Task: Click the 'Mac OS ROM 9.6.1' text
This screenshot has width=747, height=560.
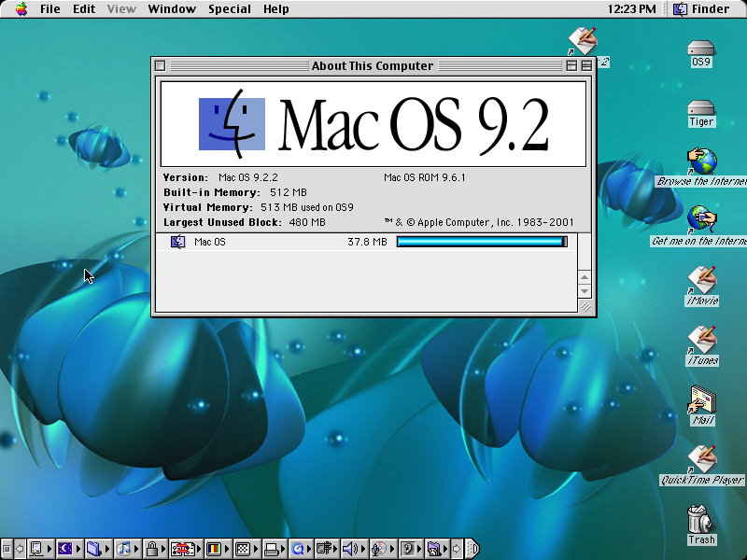Action: (425, 177)
